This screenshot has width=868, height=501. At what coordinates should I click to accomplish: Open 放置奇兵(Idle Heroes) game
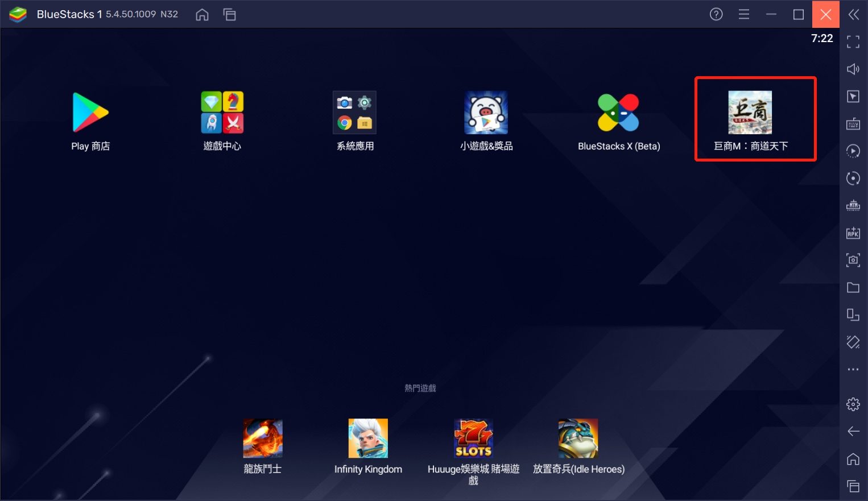[578, 438]
